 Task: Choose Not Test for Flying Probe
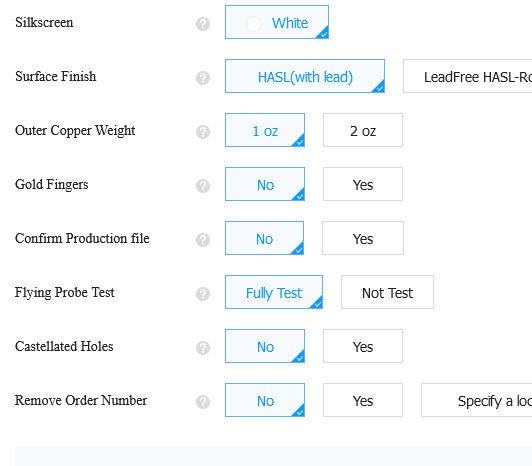(387, 292)
